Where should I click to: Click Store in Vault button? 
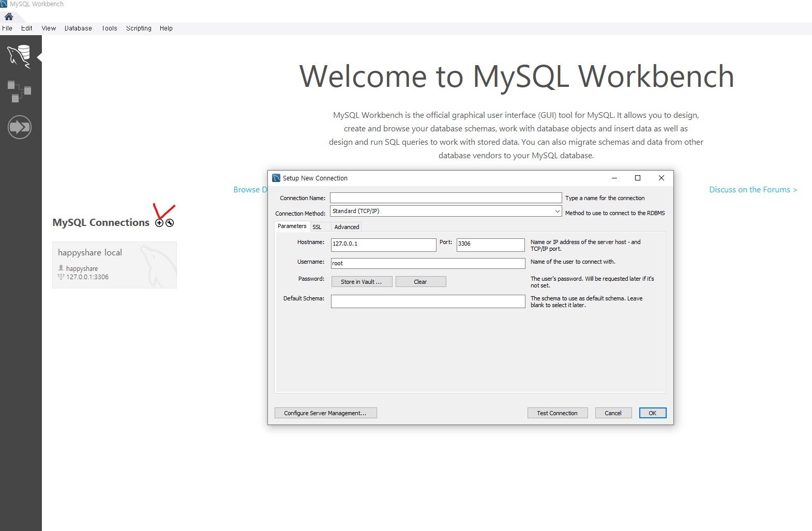click(362, 282)
